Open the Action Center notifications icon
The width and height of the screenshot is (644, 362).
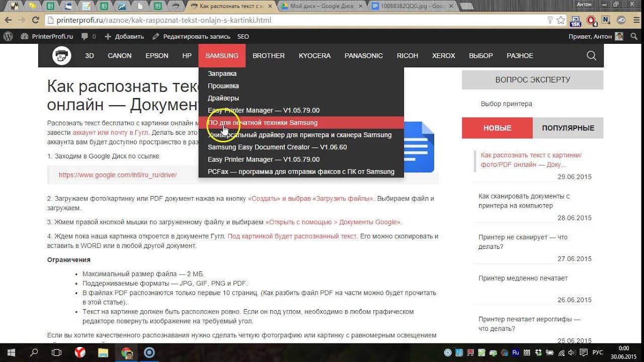(x=584, y=353)
